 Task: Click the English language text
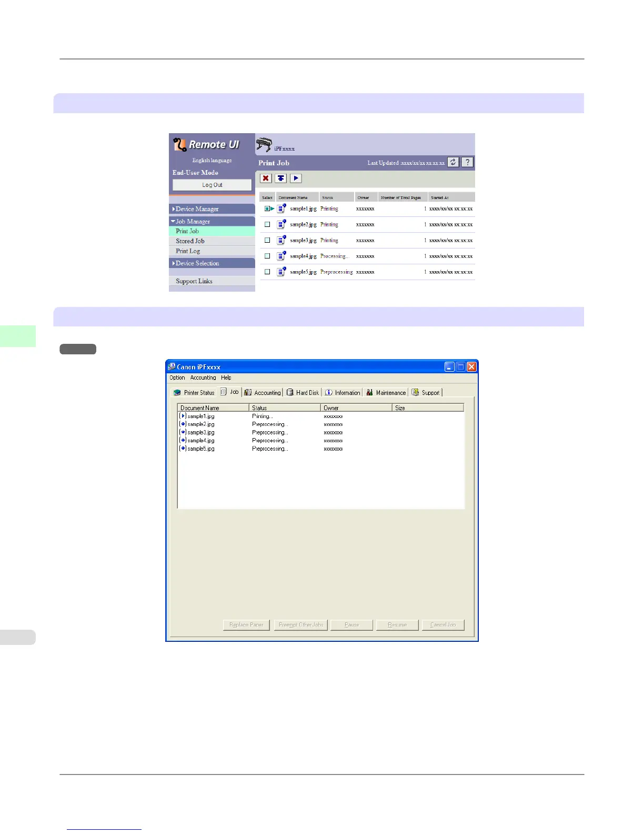click(x=212, y=160)
